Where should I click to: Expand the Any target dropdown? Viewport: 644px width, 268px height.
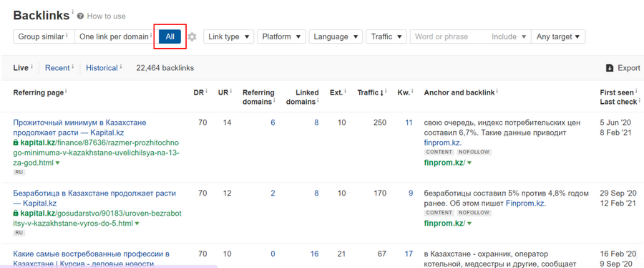coord(558,37)
